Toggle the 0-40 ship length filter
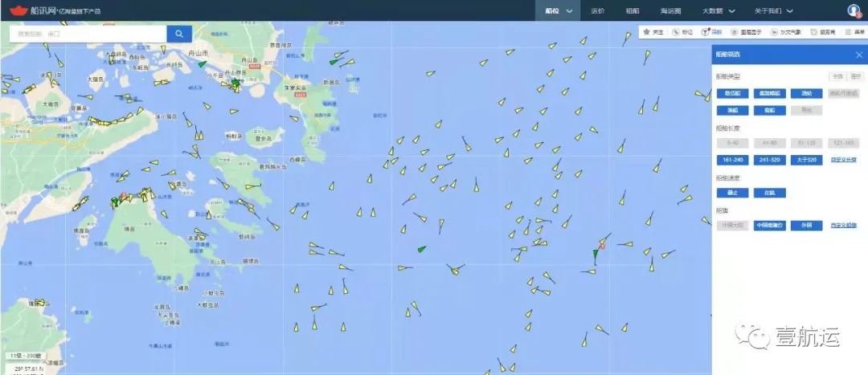This screenshot has width=868, height=375. coord(732,143)
